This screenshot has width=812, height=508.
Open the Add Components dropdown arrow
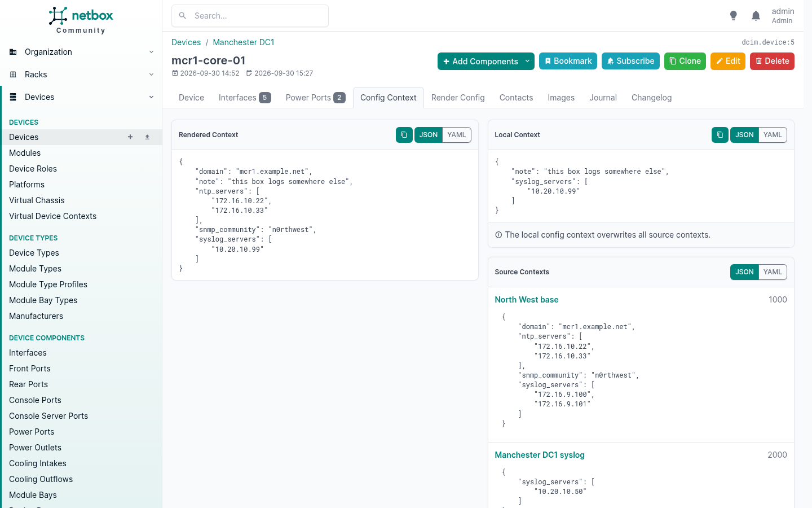528,61
